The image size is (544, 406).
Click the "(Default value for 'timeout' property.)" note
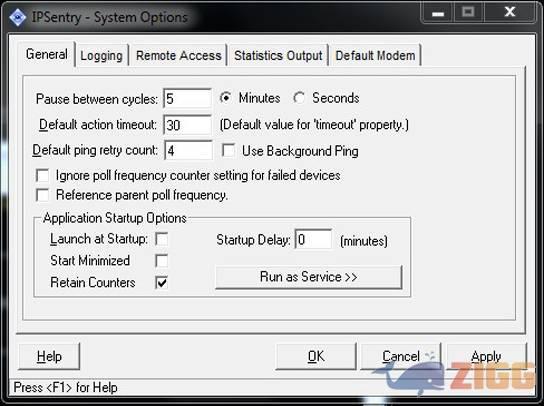[314, 125]
